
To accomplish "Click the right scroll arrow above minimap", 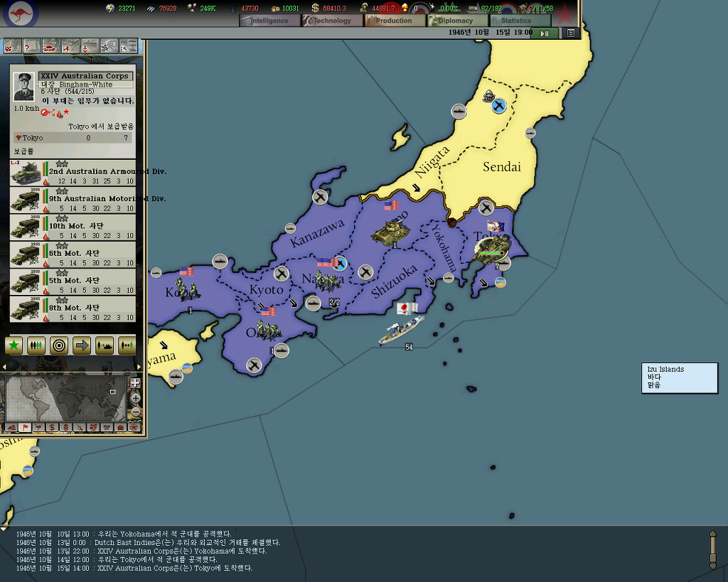I will [x=139, y=367].
